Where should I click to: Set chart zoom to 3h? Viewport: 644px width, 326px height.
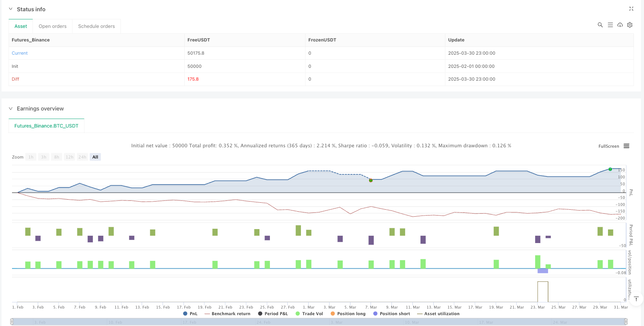click(x=44, y=157)
